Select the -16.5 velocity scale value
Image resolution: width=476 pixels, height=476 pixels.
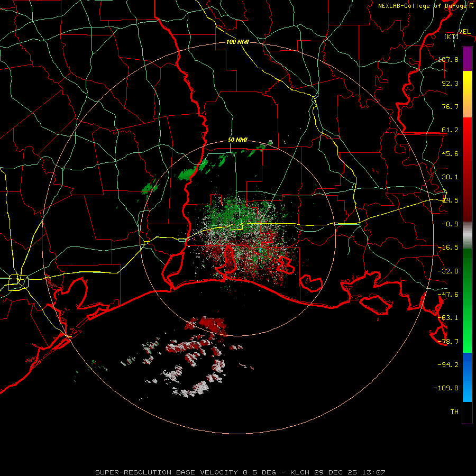(448, 248)
